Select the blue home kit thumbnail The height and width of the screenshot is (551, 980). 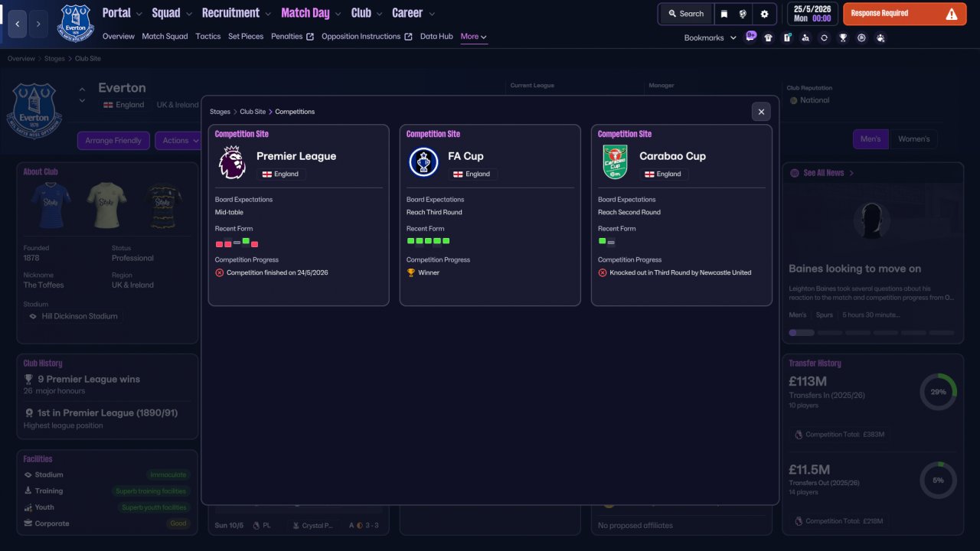(x=51, y=204)
